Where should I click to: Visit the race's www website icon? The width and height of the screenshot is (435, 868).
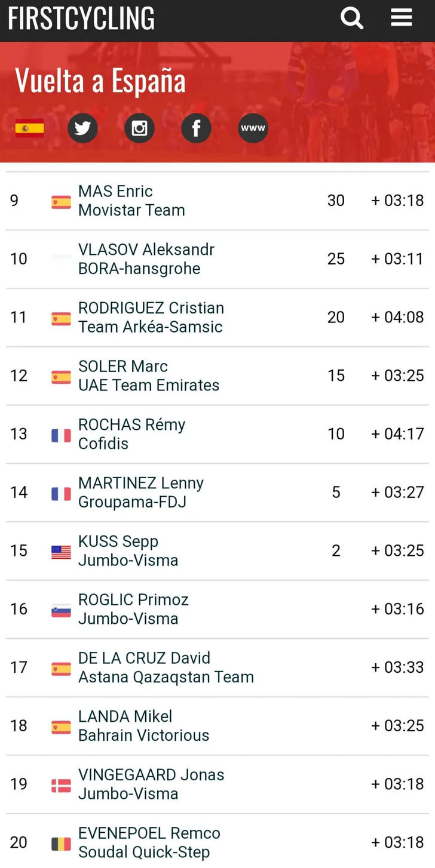[x=253, y=128]
